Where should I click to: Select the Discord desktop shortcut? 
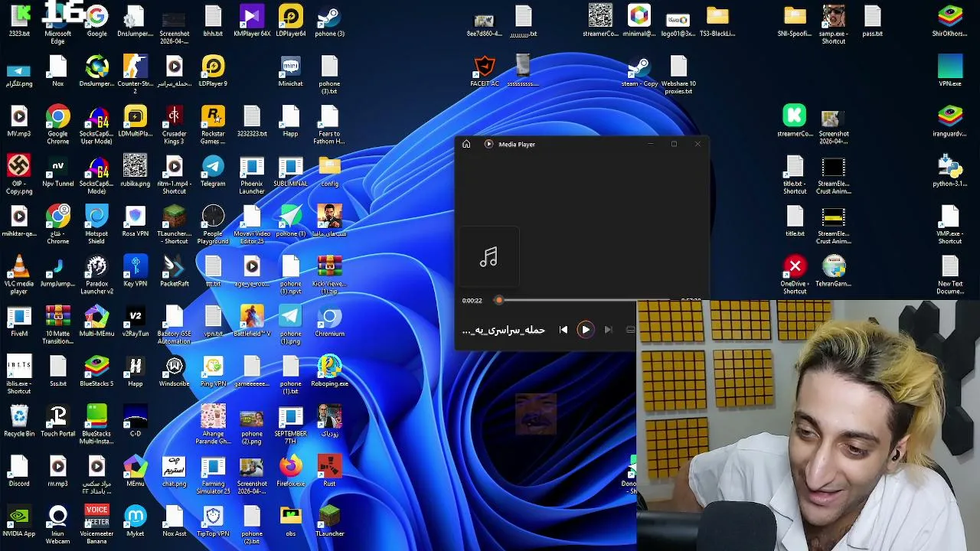pyautogui.click(x=19, y=471)
